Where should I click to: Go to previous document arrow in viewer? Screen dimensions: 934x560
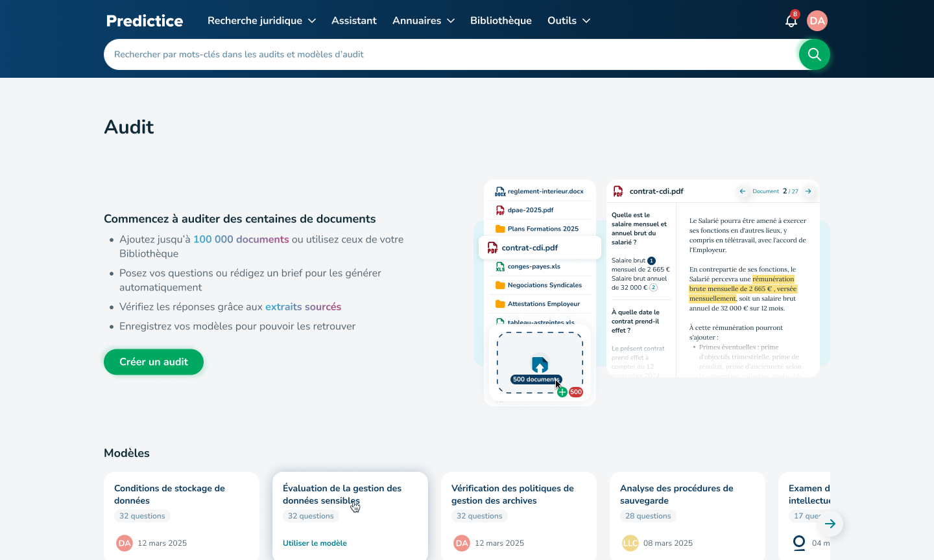coord(743,191)
